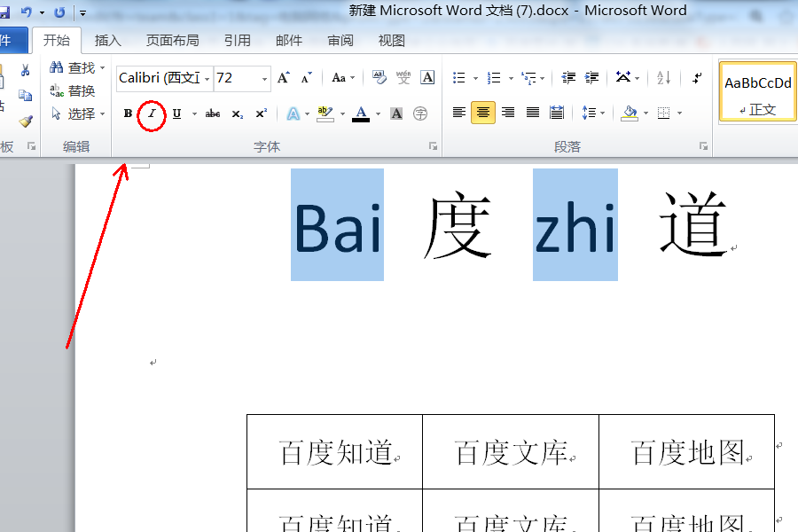Click the cut scissors icon
This screenshot has height=532, width=798.
click(x=25, y=70)
